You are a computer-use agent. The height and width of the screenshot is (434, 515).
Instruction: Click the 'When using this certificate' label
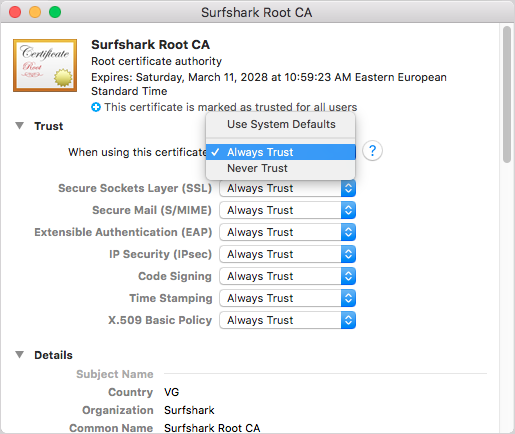[x=137, y=152]
